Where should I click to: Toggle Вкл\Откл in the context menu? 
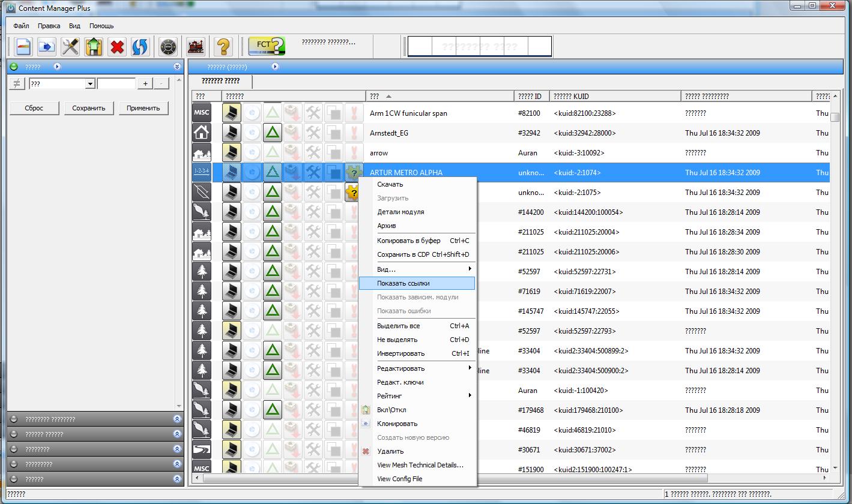391,410
